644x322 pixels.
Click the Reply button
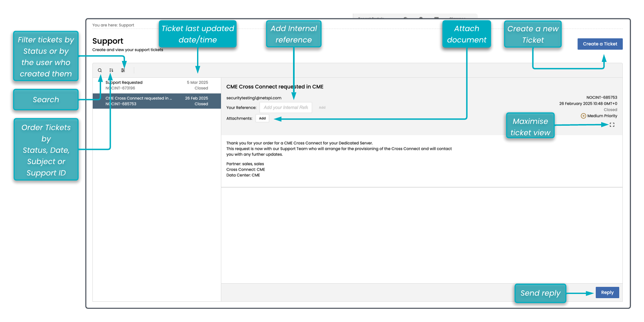(607, 293)
